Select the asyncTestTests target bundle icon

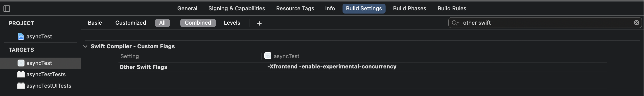(21, 74)
